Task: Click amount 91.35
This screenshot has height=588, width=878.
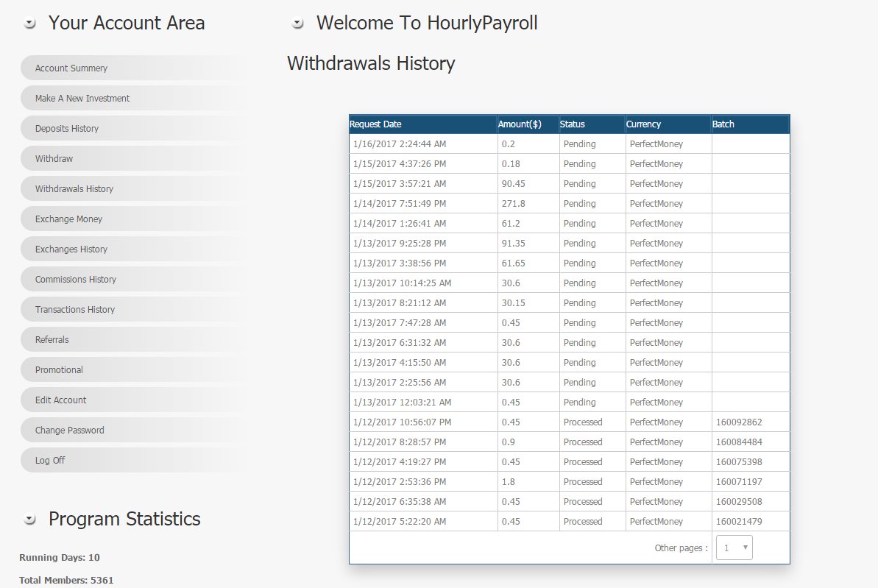Action: tap(514, 244)
